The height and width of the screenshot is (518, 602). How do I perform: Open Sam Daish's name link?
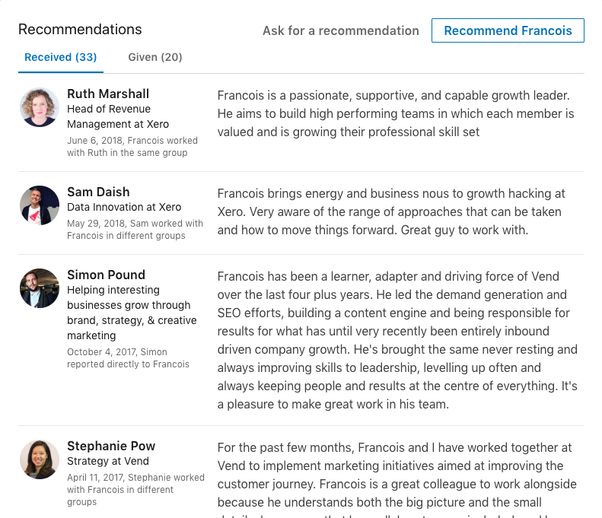coord(97,192)
